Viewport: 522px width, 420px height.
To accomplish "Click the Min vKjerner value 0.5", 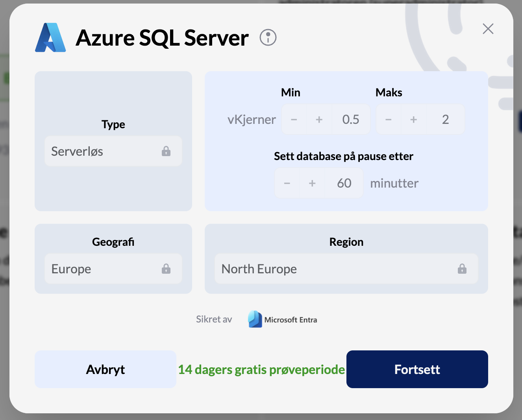I will (351, 120).
